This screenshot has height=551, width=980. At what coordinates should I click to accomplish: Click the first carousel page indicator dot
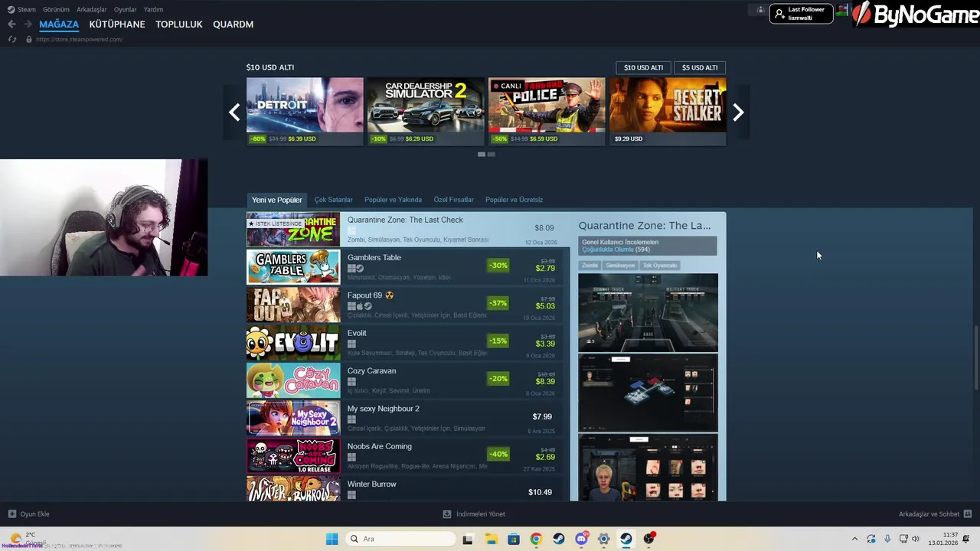tap(482, 155)
